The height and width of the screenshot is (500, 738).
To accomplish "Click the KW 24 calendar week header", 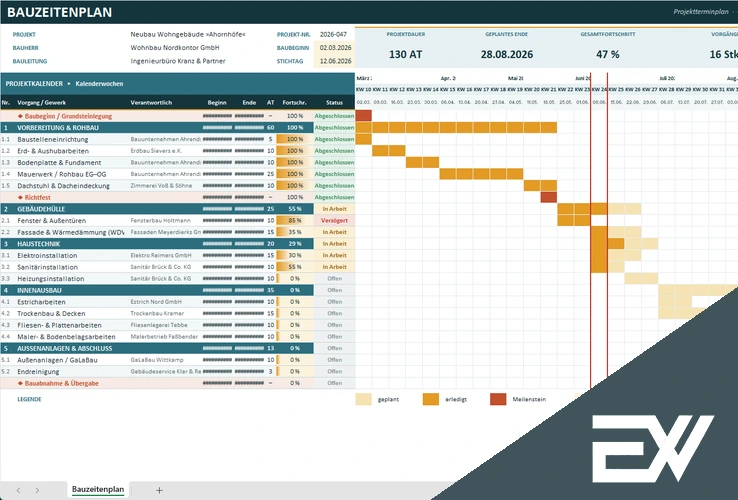I will (599, 89).
